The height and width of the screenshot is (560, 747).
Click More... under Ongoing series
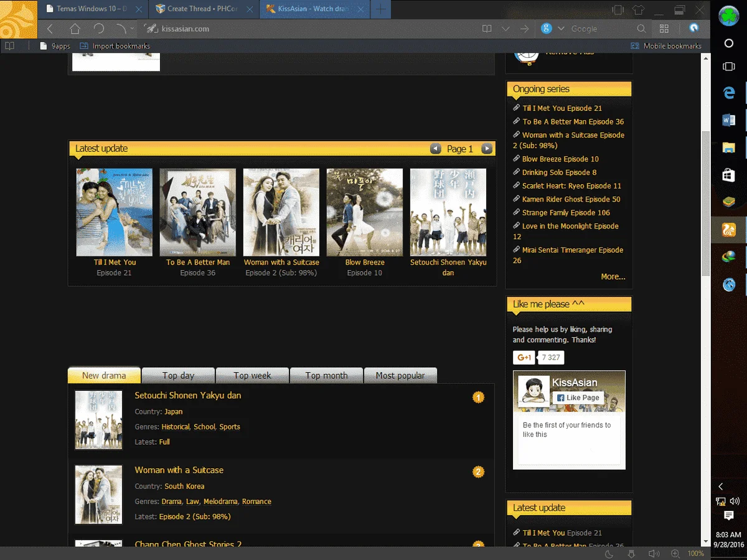(x=613, y=276)
